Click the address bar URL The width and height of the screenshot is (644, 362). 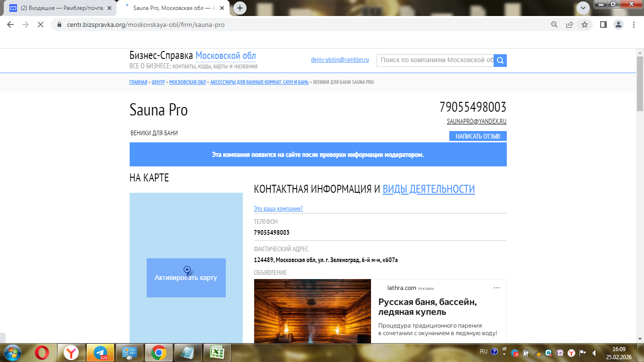(146, 25)
